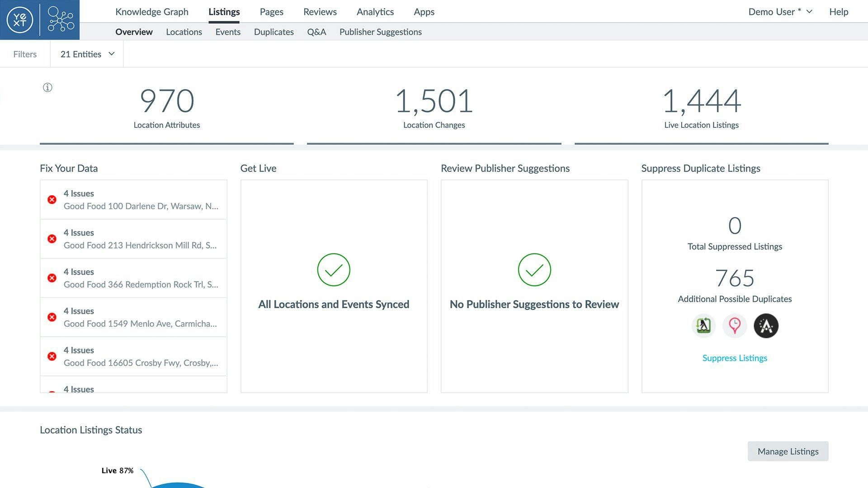Open the Help link

(838, 12)
